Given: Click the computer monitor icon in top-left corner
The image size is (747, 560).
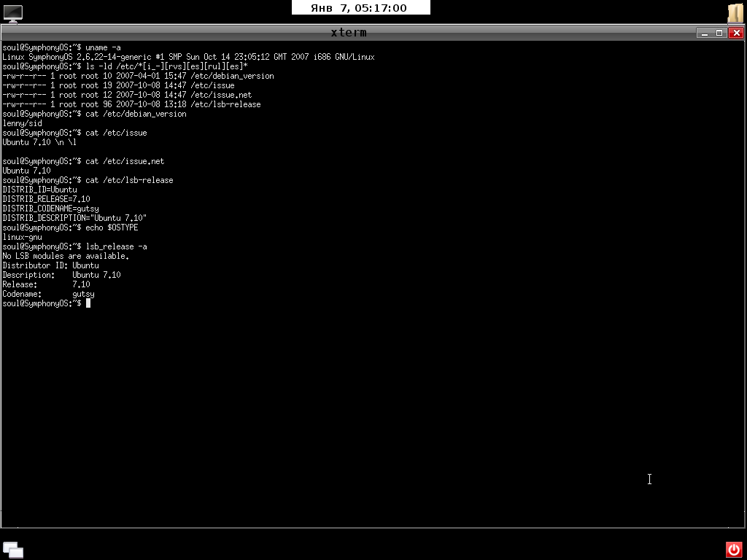Looking at the screenshot, I should [x=13, y=13].
